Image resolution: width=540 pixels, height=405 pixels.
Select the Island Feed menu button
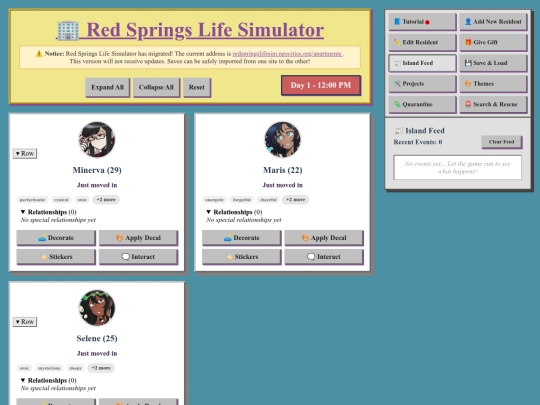coord(422,63)
